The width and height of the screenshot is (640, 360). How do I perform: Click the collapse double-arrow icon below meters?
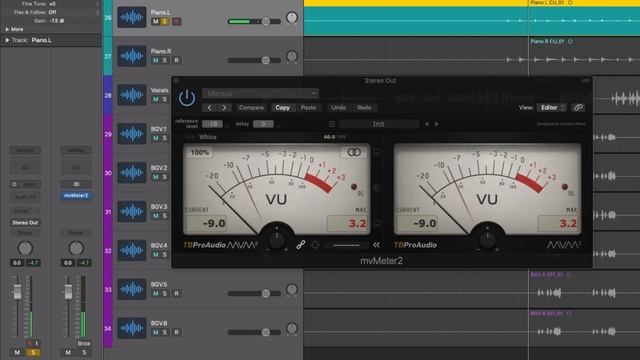click(x=376, y=245)
